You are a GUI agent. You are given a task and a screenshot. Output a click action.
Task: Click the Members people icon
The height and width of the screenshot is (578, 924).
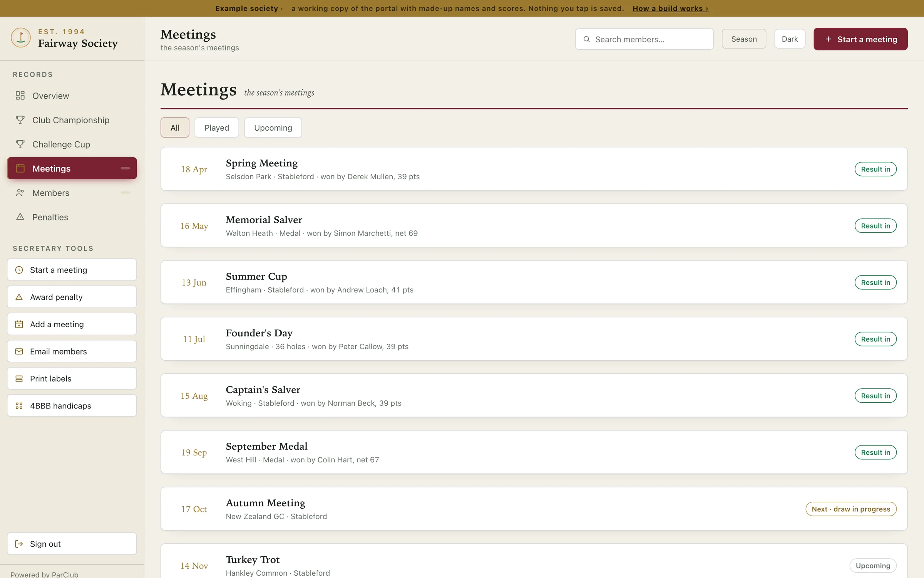pos(20,193)
